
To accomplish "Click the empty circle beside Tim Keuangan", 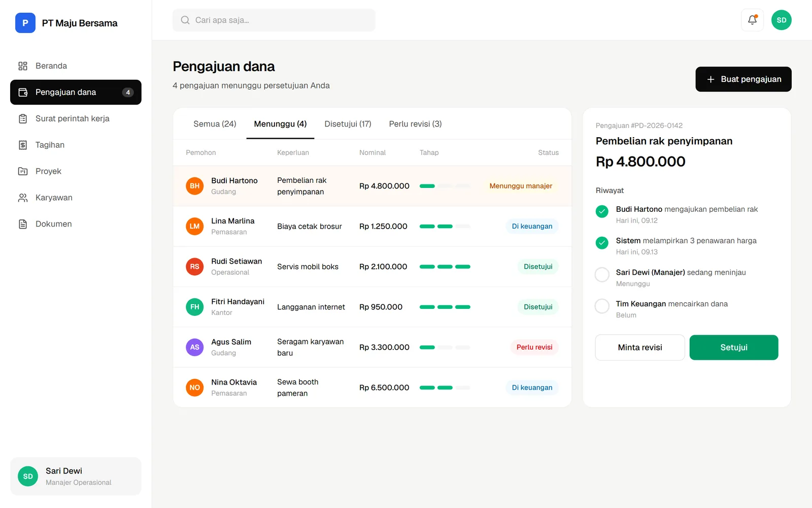I will tap(602, 306).
